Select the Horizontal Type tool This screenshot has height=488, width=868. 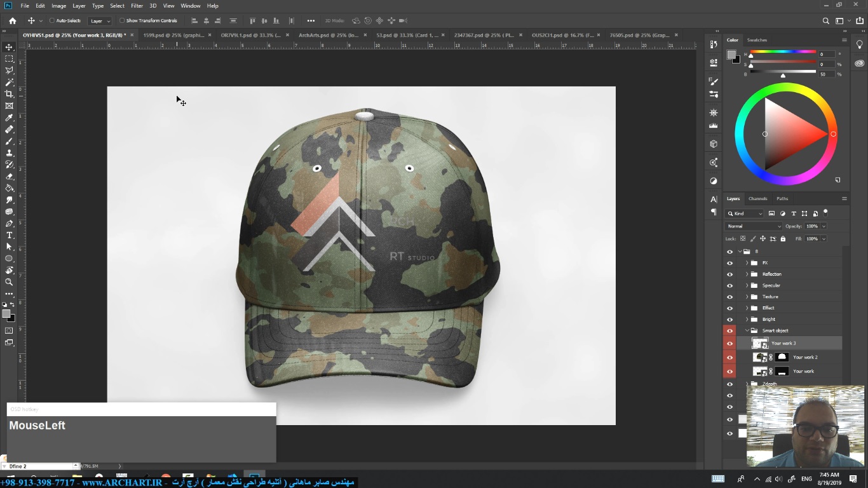9,235
